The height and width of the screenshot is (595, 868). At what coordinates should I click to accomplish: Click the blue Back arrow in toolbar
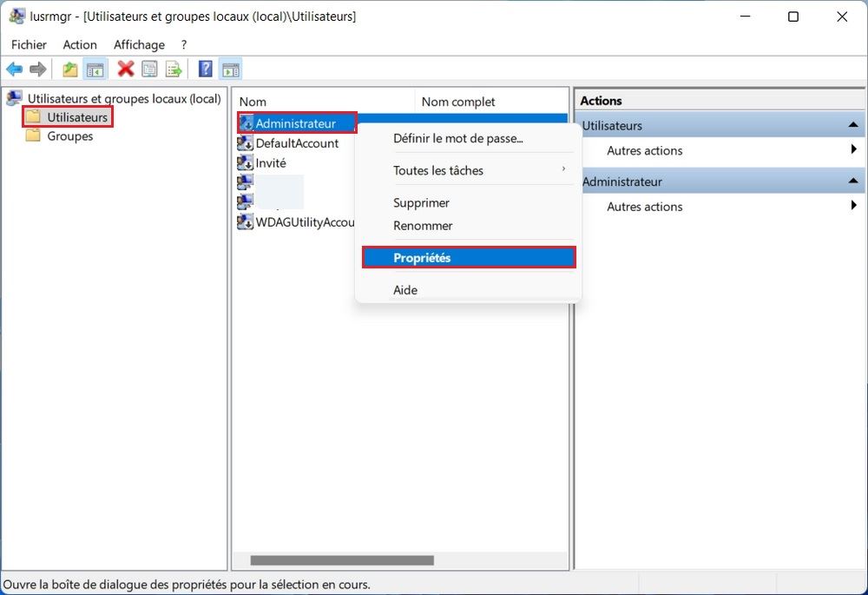tap(15, 69)
